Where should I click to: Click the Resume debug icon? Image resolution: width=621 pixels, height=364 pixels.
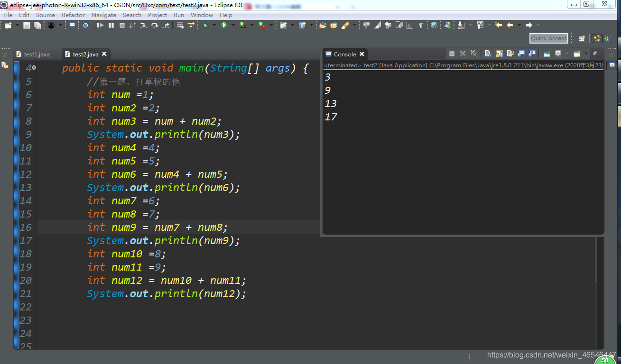tap(100, 25)
